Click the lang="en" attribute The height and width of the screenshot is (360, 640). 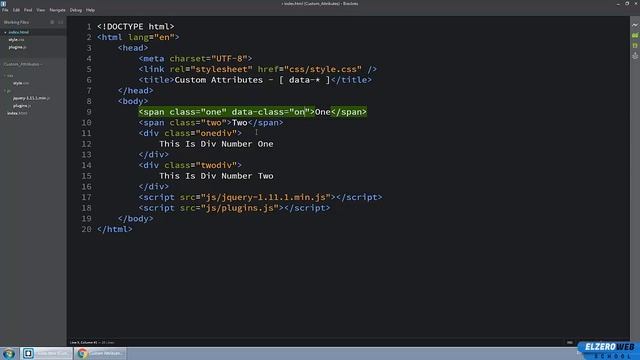(x=151, y=37)
